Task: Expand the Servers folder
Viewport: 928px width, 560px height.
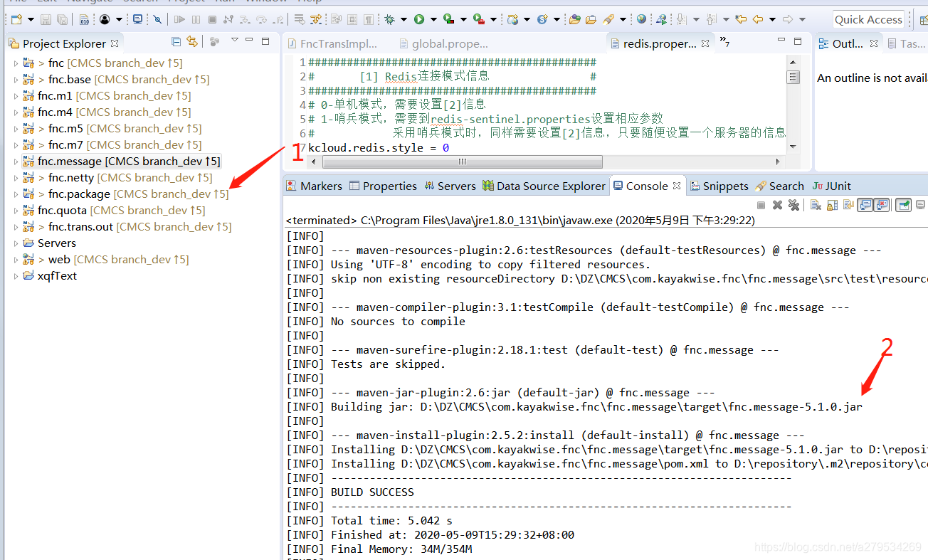Action: 16,243
